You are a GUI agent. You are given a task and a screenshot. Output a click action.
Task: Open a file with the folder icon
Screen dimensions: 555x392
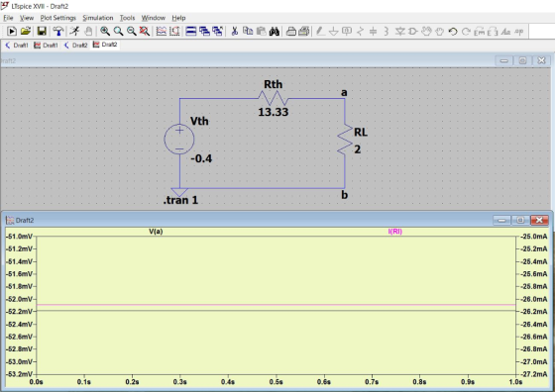click(26, 32)
